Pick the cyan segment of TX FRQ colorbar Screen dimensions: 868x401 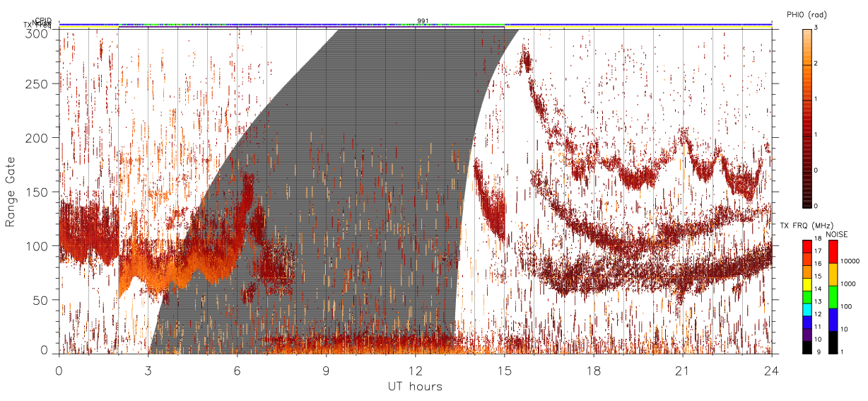tap(807, 310)
